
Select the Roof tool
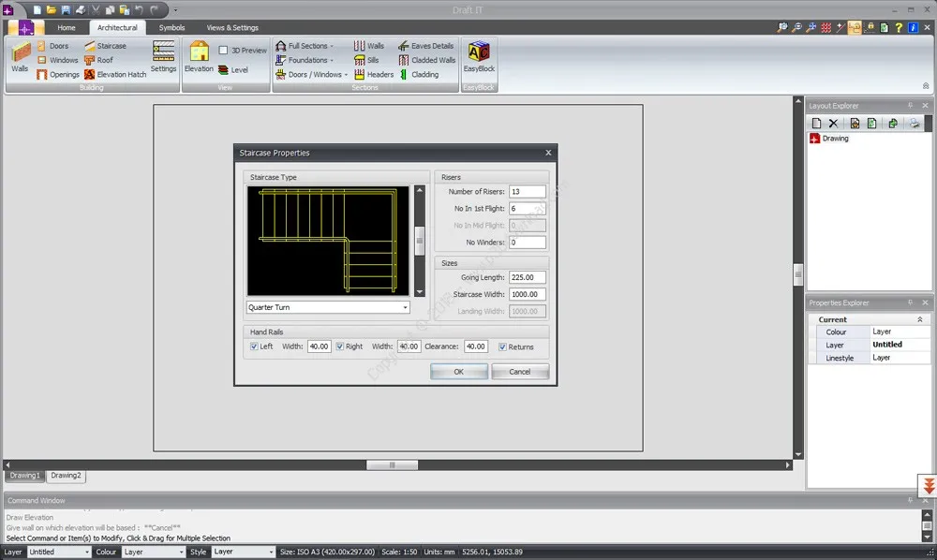pyautogui.click(x=98, y=60)
